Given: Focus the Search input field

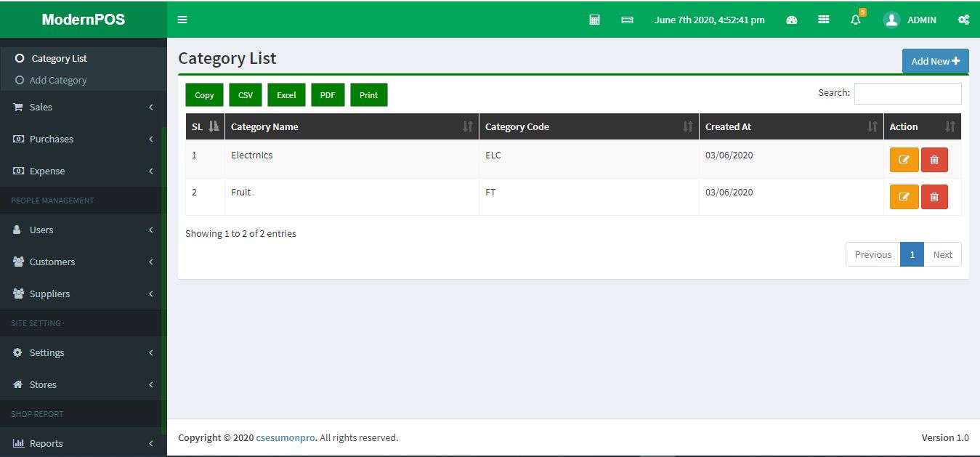Looking at the screenshot, I should tap(908, 93).
